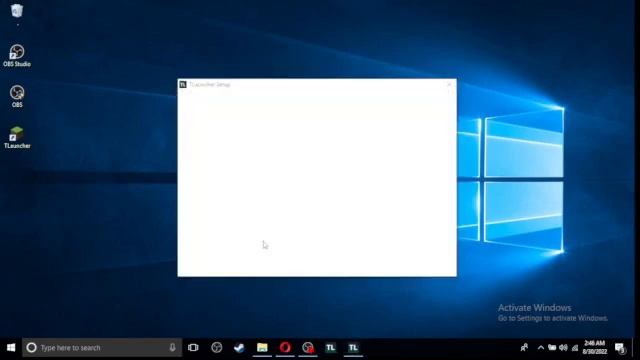
Task: Open the OBS Studio desktop shortcut
Action: pyautogui.click(x=17, y=56)
